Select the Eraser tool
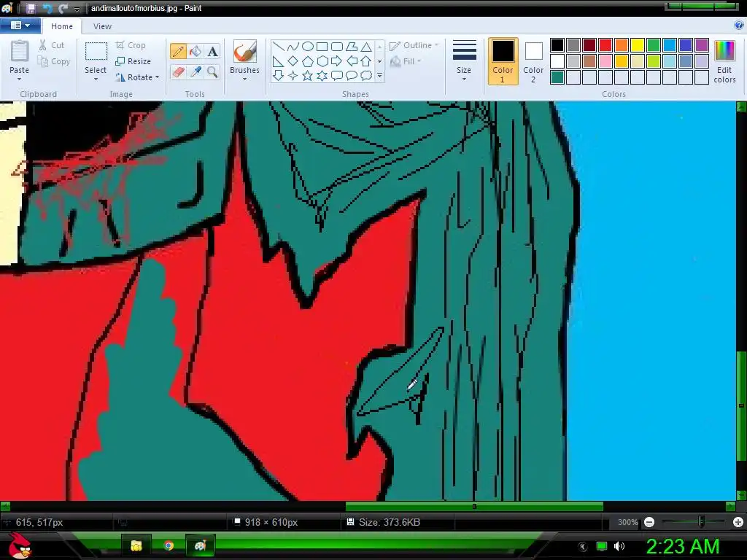 [178, 72]
